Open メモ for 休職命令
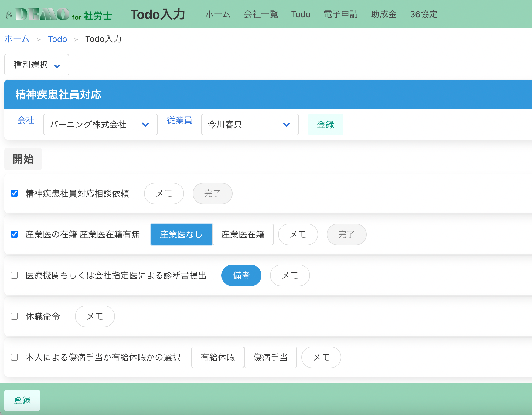The height and width of the screenshot is (415, 532). [95, 316]
